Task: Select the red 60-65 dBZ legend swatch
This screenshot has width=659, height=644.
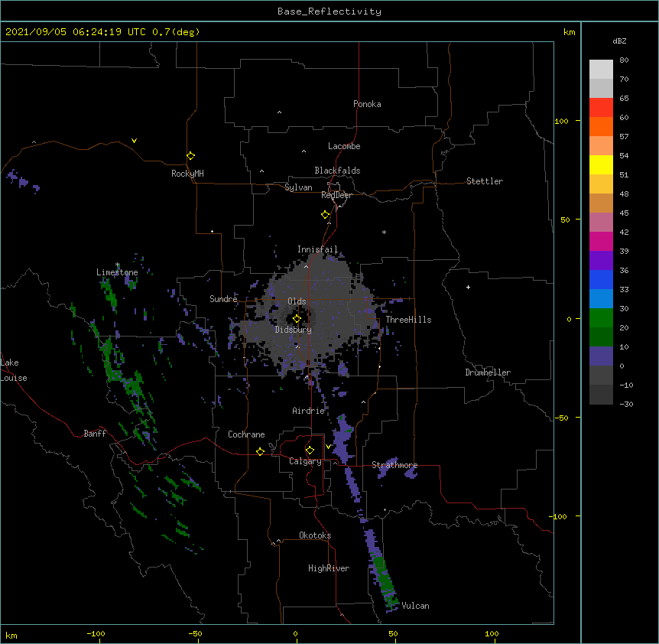Action: pos(601,108)
